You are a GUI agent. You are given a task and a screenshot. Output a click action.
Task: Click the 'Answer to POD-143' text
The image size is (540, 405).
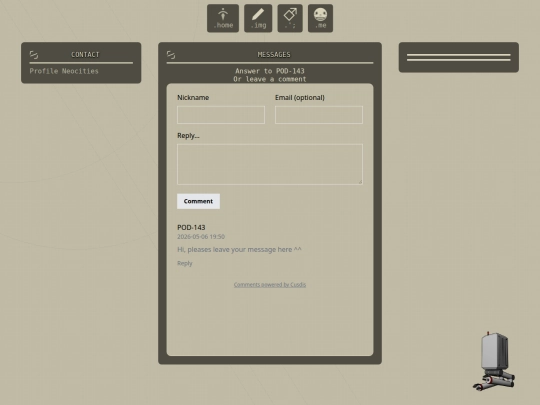click(x=270, y=71)
